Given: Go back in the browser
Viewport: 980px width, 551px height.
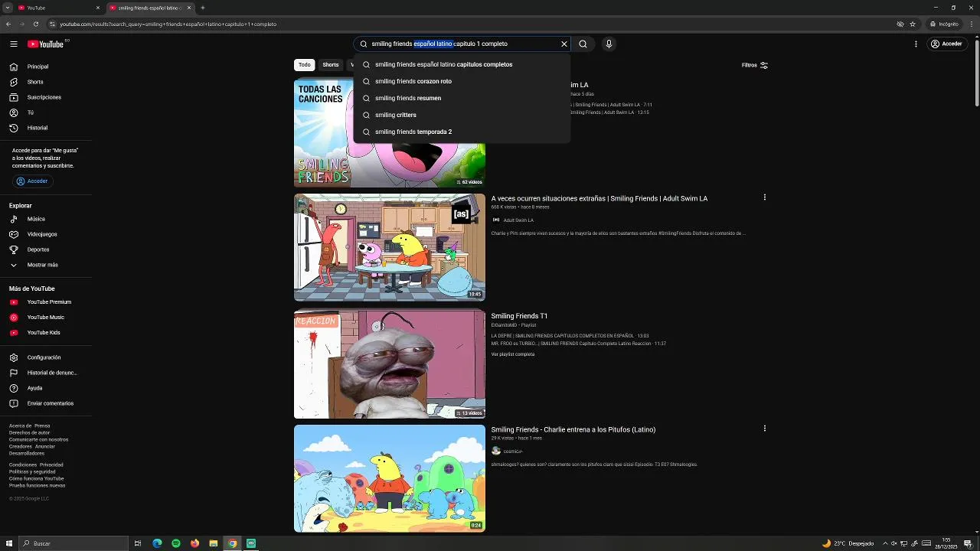Looking at the screenshot, I should 8,24.
